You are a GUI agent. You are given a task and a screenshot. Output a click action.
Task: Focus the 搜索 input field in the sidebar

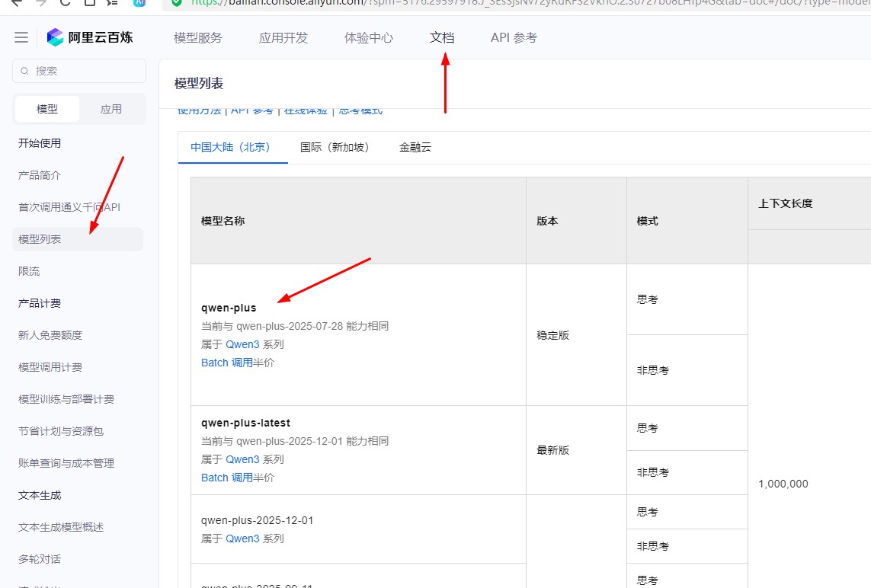click(79, 71)
